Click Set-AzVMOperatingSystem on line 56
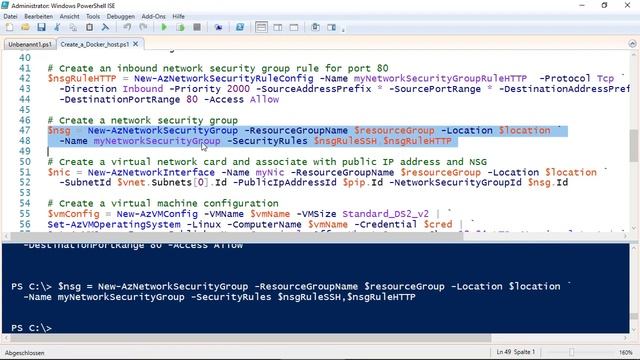The height and width of the screenshot is (360, 640). click(114, 224)
